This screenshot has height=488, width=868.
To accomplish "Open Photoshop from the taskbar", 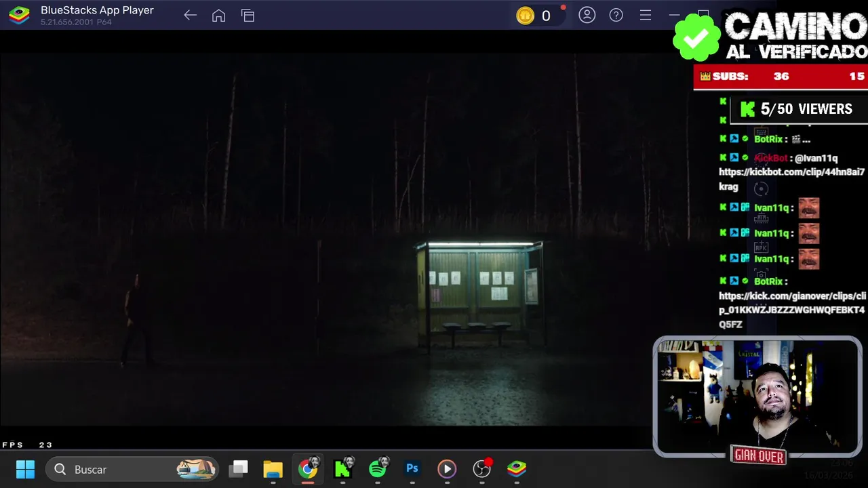I will point(412,469).
